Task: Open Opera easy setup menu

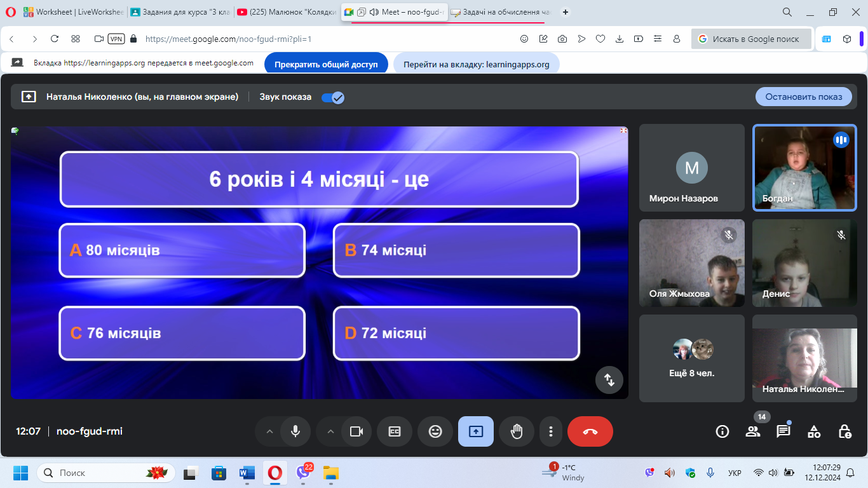Action: click(658, 39)
